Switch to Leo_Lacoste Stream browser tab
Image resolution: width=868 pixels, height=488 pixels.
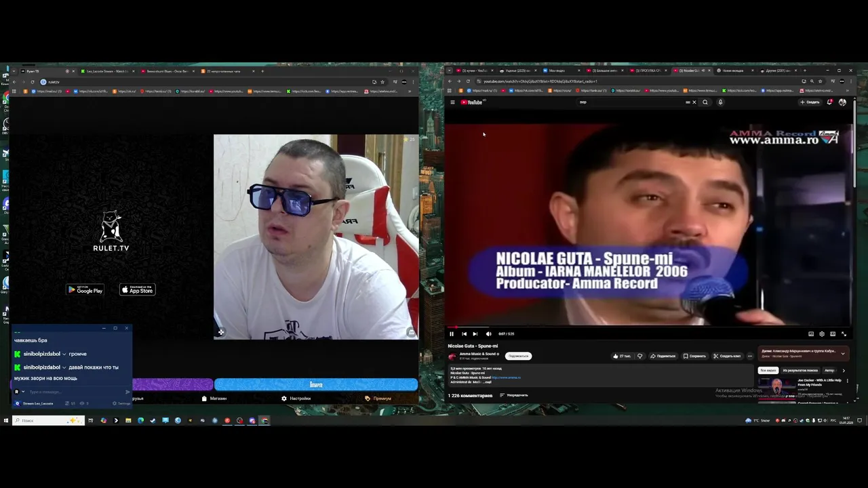click(107, 71)
